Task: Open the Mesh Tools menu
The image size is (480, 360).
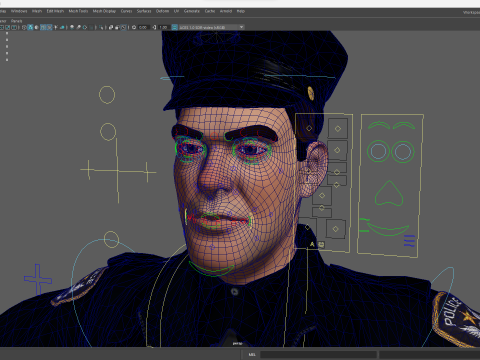Action: pos(78,11)
